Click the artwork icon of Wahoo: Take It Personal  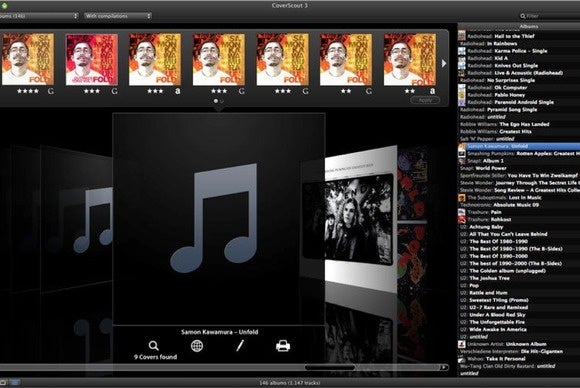point(462,359)
